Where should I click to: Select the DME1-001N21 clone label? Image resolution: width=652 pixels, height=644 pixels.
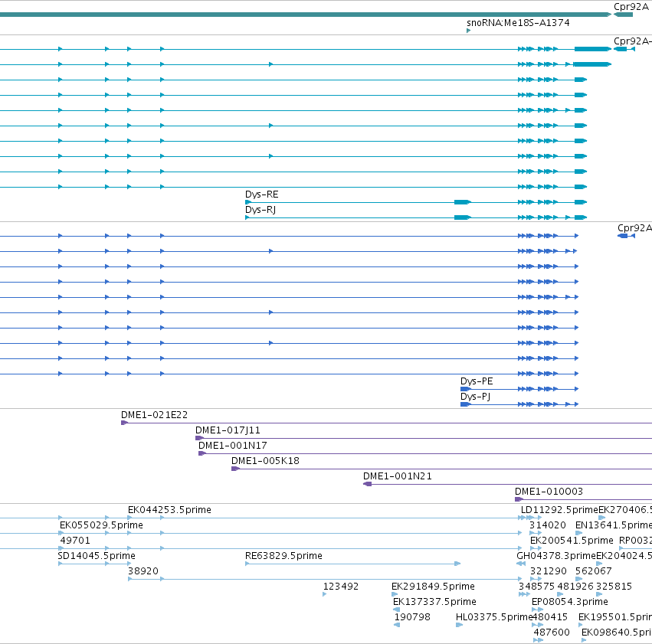click(398, 476)
